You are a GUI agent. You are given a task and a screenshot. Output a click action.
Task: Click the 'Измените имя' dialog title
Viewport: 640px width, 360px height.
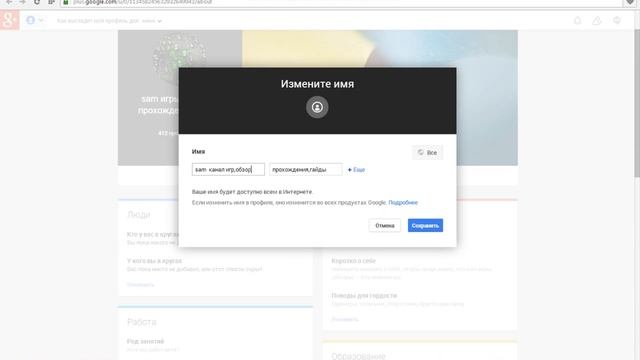(x=317, y=84)
